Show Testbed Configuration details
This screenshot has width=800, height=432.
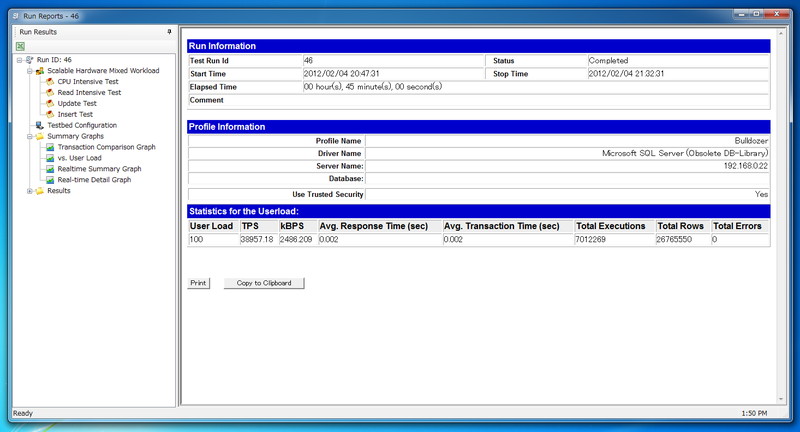82,125
